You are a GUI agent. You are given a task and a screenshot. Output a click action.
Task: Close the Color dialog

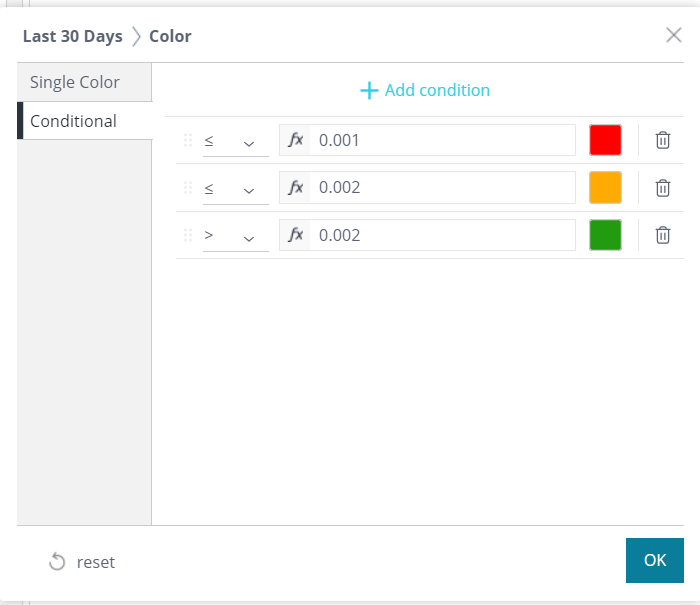(674, 35)
